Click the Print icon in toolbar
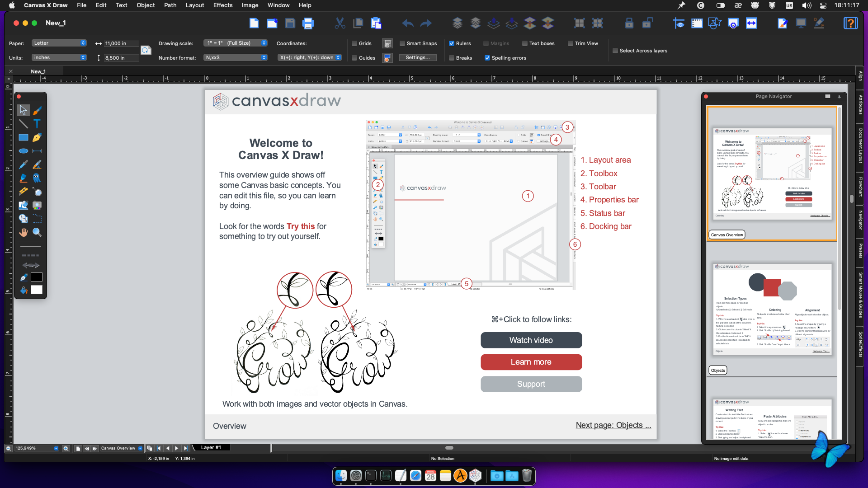Viewport: 868px width, 488px height. pos(308,23)
